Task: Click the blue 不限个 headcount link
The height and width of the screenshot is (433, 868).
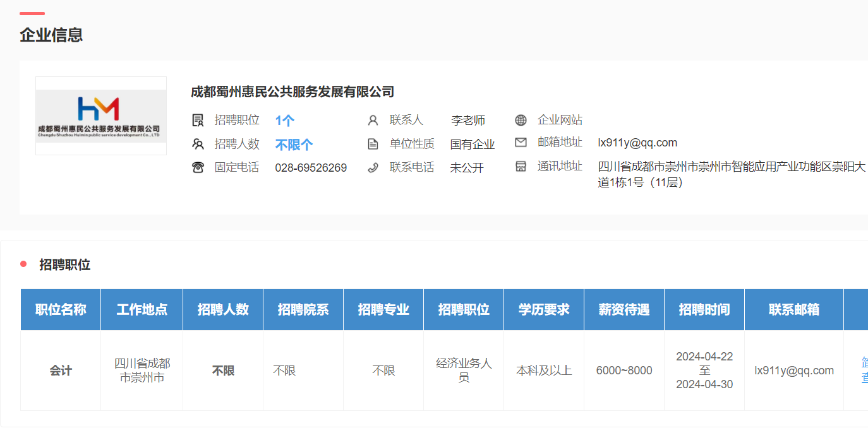Action: click(294, 145)
